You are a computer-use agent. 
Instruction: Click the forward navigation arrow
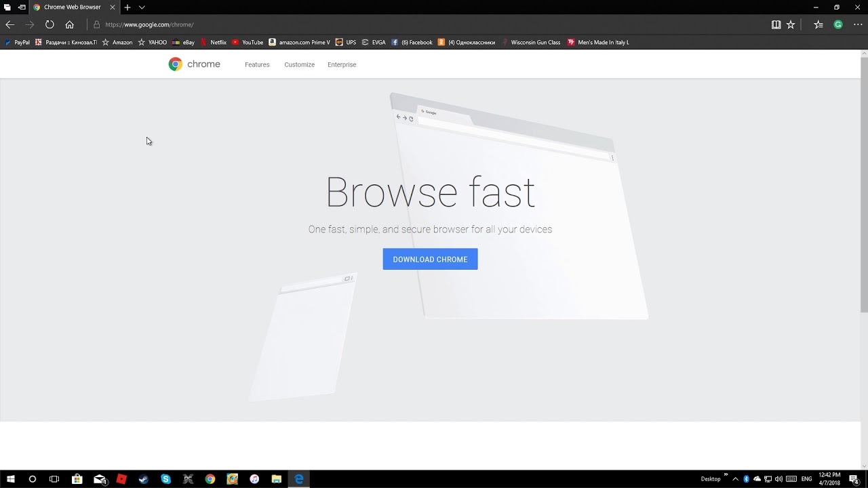pyautogui.click(x=29, y=24)
